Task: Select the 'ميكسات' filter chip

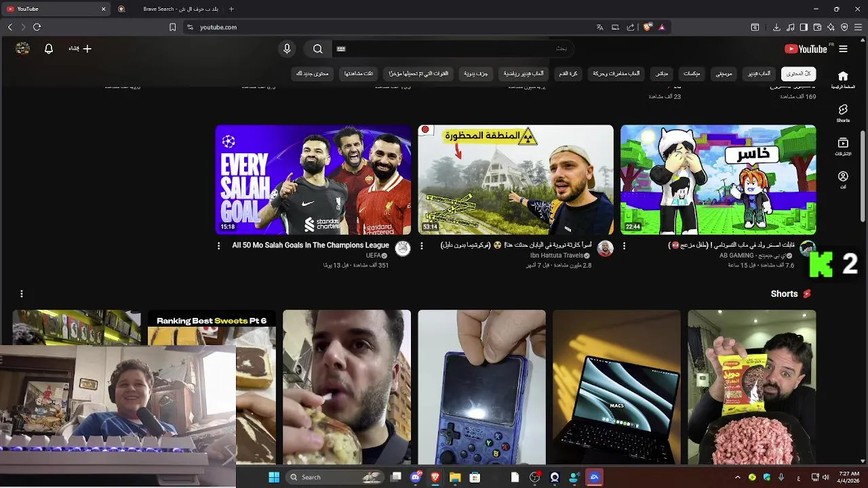Action: tap(692, 73)
